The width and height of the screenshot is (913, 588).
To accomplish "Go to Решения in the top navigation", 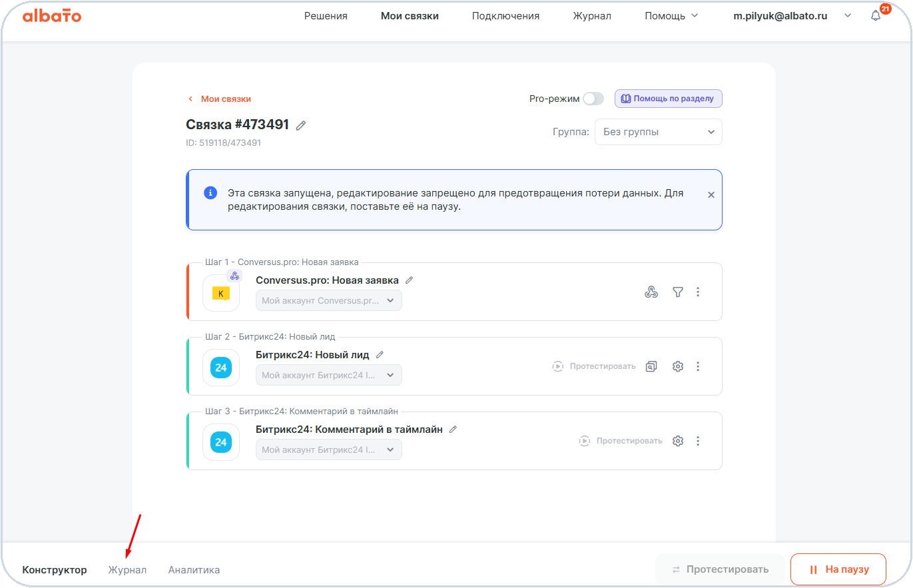I will [326, 16].
